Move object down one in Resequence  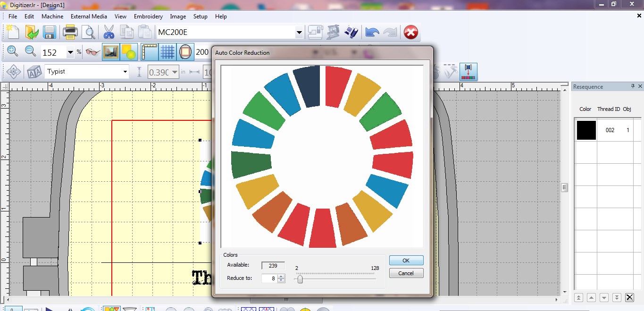pos(604,297)
